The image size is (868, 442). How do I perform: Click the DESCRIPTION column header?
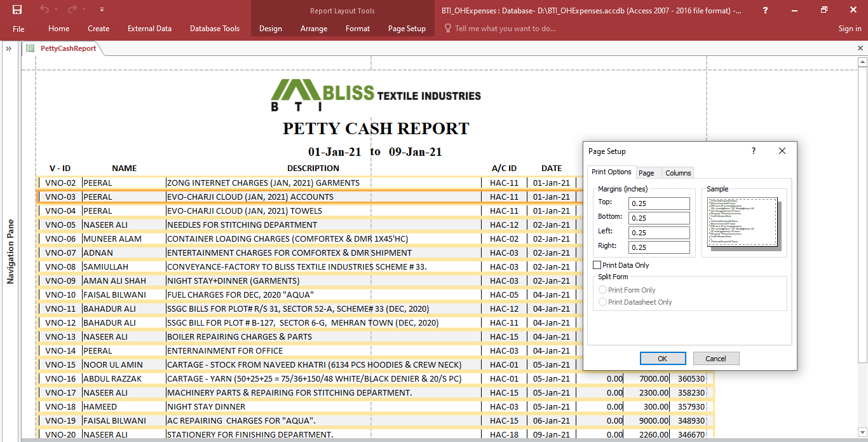click(x=313, y=169)
